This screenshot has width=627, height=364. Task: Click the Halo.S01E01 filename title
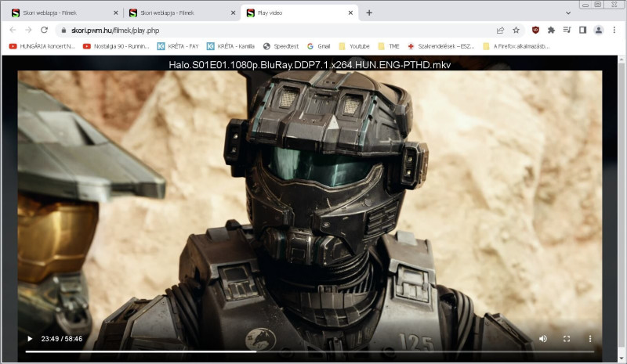pyautogui.click(x=310, y=65)
